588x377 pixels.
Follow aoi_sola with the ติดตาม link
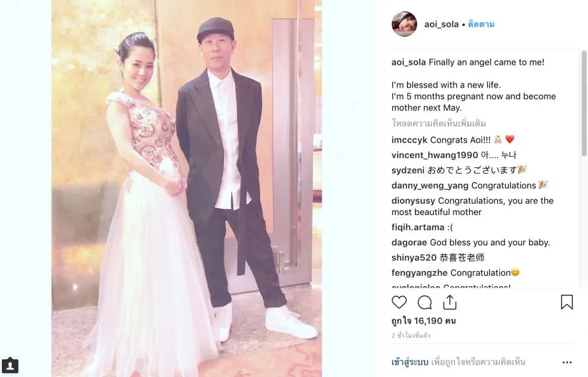481,24
